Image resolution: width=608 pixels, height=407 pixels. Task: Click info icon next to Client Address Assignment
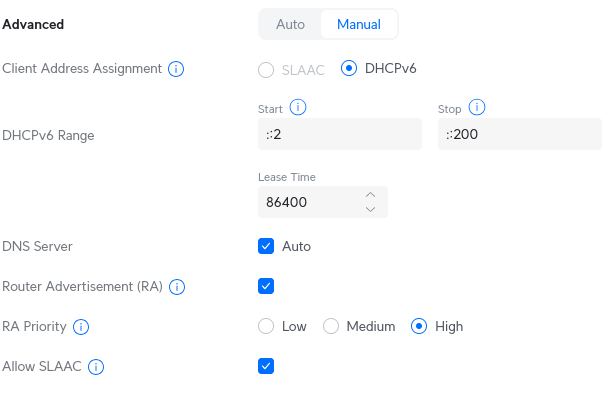click(176, 69)
